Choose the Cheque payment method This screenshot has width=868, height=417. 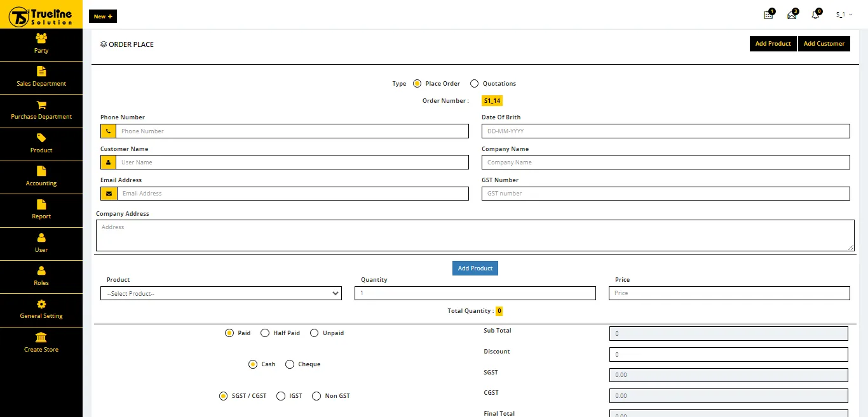(x=290, y=364)
